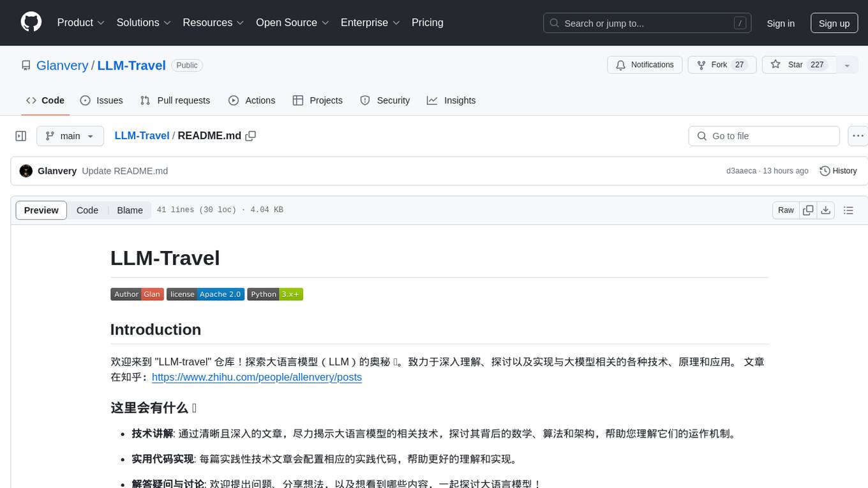Open Glanvery's avatar in commit row
This screenshot has width=868, height=488.
(x=26, y=171)
